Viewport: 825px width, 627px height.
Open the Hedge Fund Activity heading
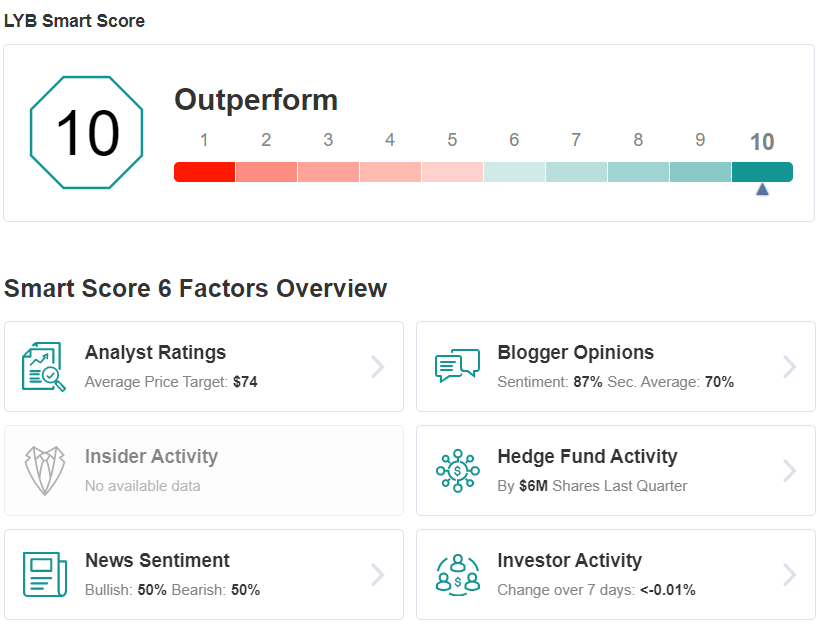click(x=587, y=456)
